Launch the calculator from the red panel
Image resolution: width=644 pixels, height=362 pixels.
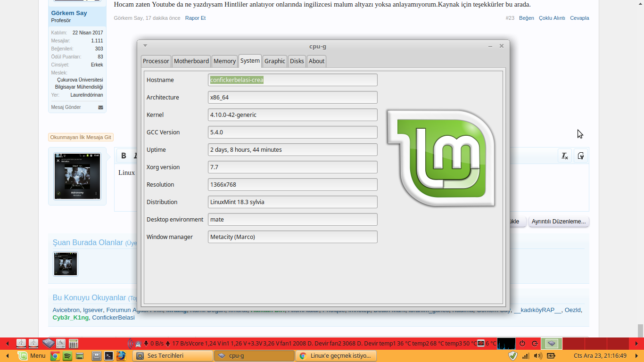(x=74, y=343)
